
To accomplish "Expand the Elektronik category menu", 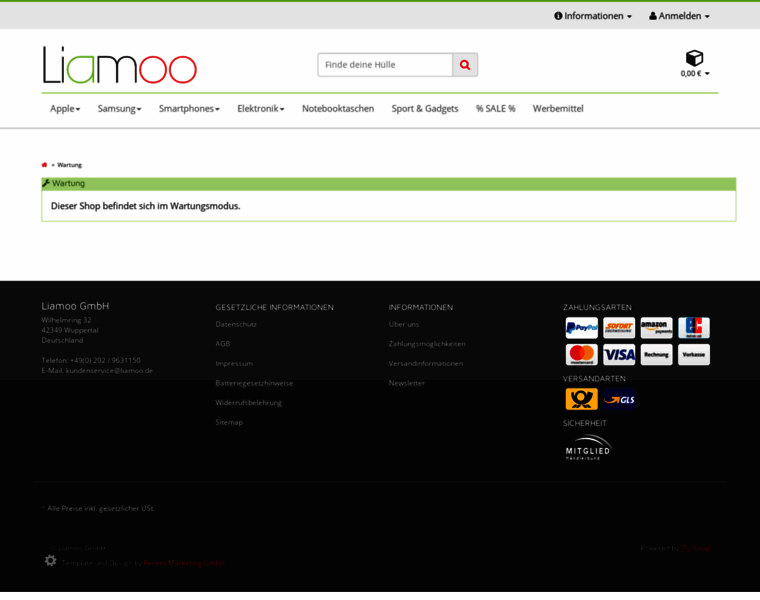I will [x=260, y=109].
